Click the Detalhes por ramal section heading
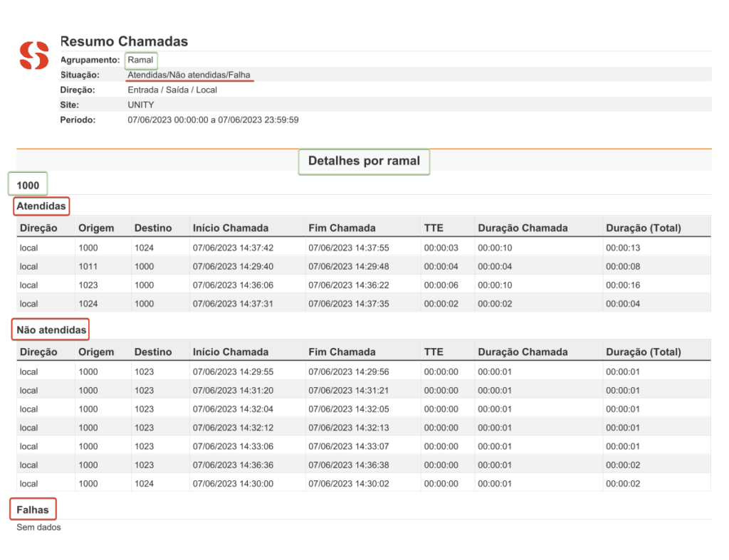729x560 pixels. coord(364,161)
